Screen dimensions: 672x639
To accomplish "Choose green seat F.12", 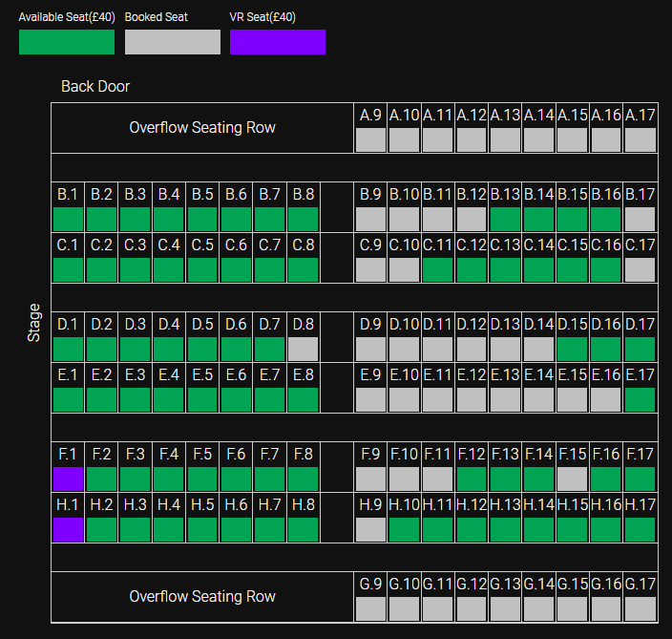I will pos(472,478).
